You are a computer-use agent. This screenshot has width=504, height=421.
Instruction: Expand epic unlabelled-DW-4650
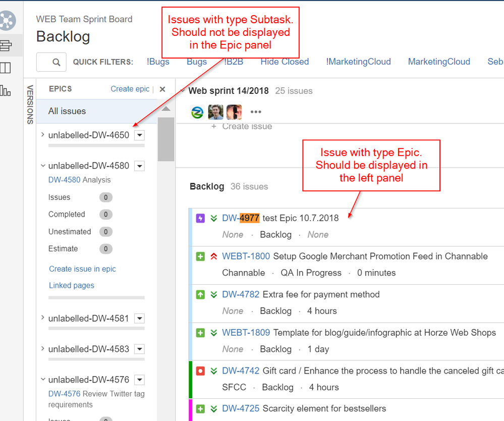click(42, 135)
